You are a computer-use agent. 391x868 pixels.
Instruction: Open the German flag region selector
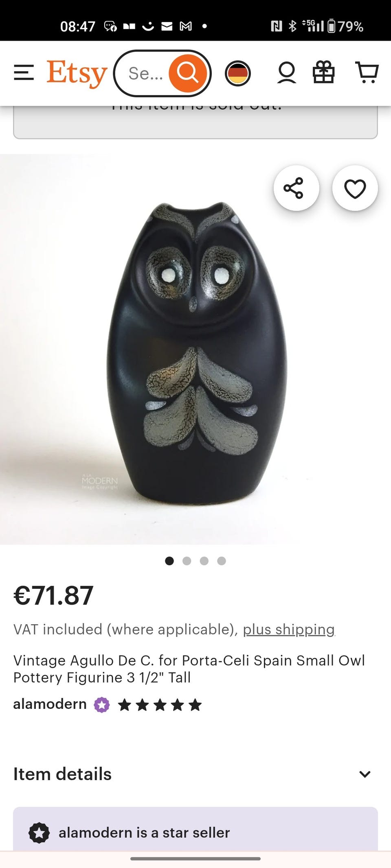pyautogui.click(x=238, y=73)
